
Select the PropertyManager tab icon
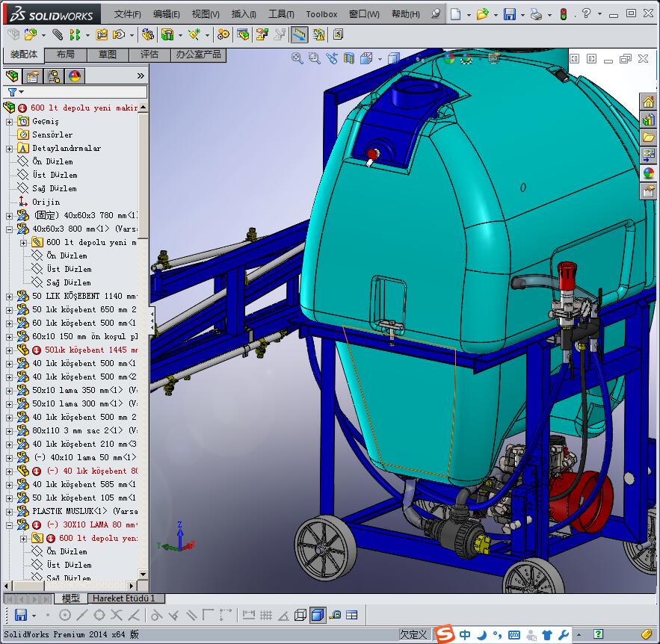(32, 75)
